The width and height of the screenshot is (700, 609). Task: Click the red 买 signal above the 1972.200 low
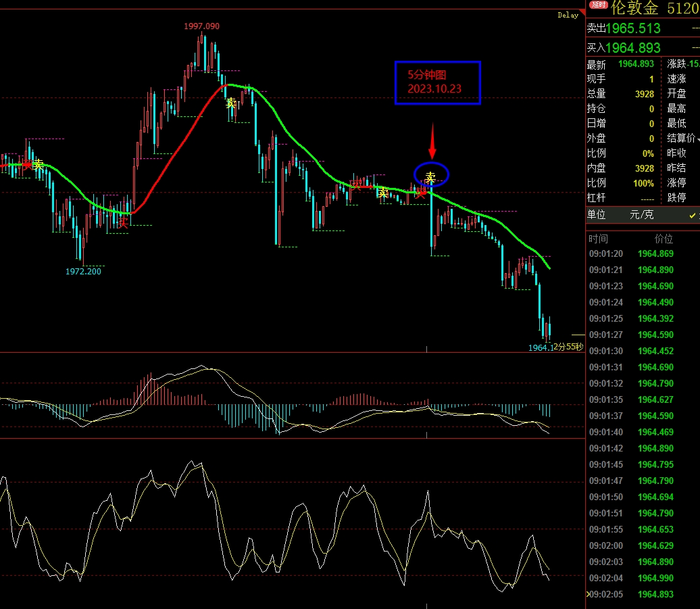point(123,222)
